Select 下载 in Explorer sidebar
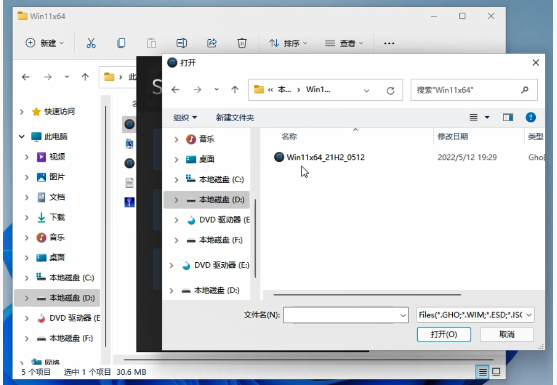Image resolution: width=557 pixels, height=385 pixels. (x=51, y=217)
